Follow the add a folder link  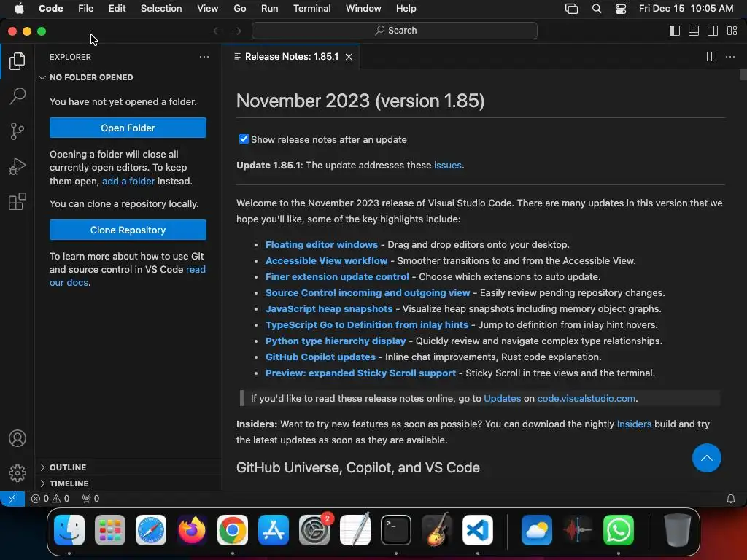click(x=128, y=181)
